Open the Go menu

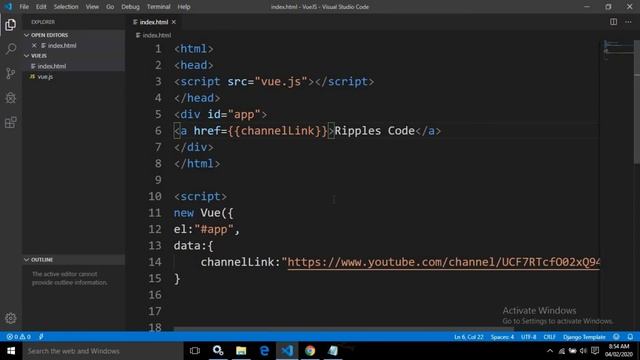point(110,7)
